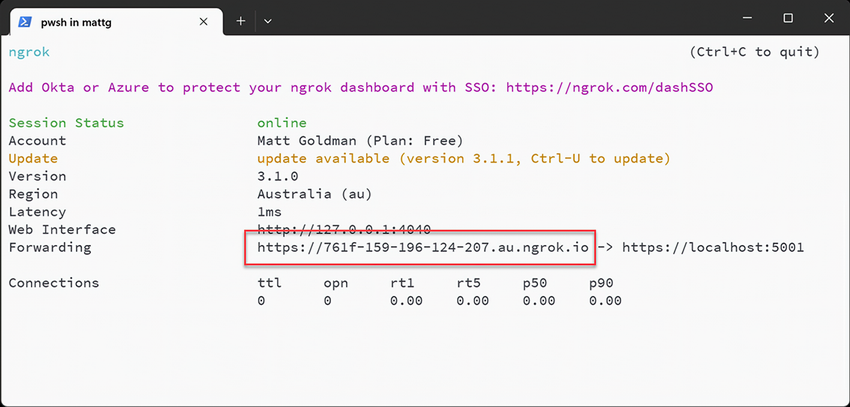Click the "Connections" row label
Screen dimensions: 850x407
coord(54,283)
